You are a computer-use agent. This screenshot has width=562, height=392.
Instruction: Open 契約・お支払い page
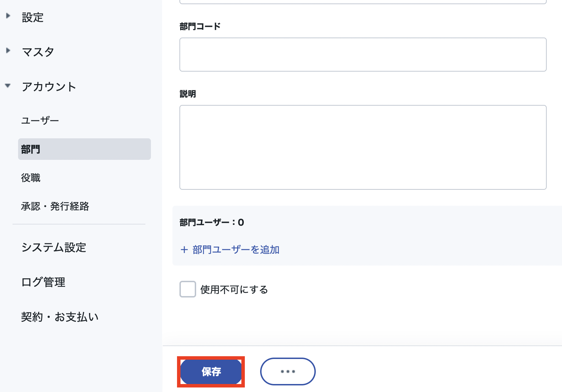[x=60, y=317]
